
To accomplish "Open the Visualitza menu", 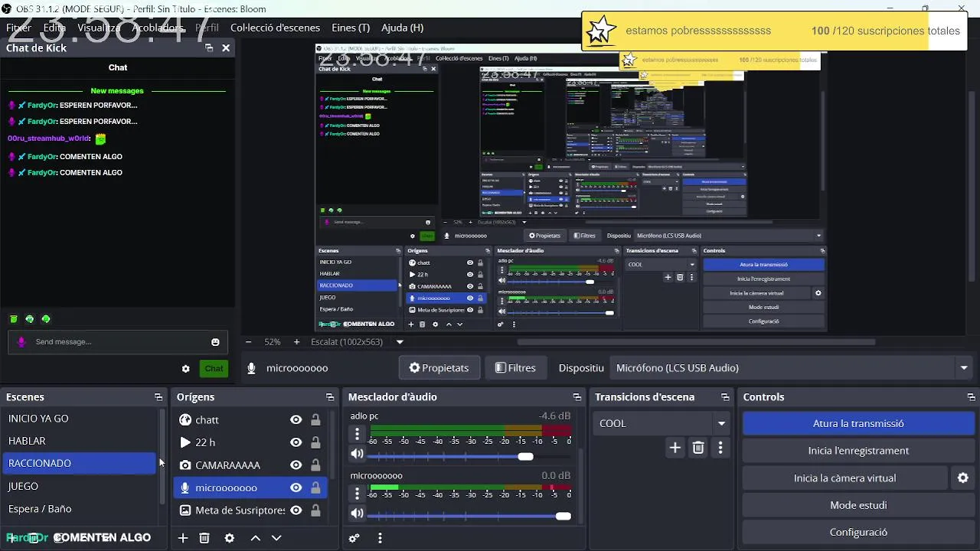I will [x=99, y=28].
